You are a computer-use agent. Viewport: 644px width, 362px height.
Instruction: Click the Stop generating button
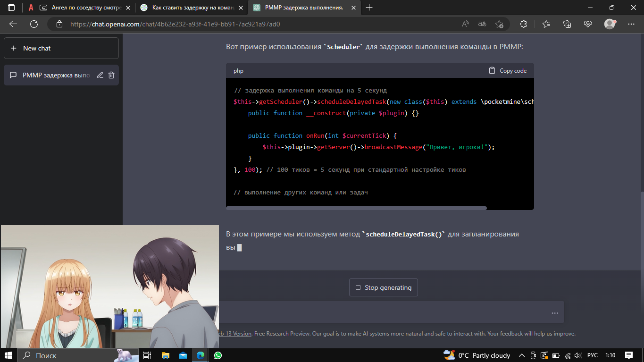point(383,287)
